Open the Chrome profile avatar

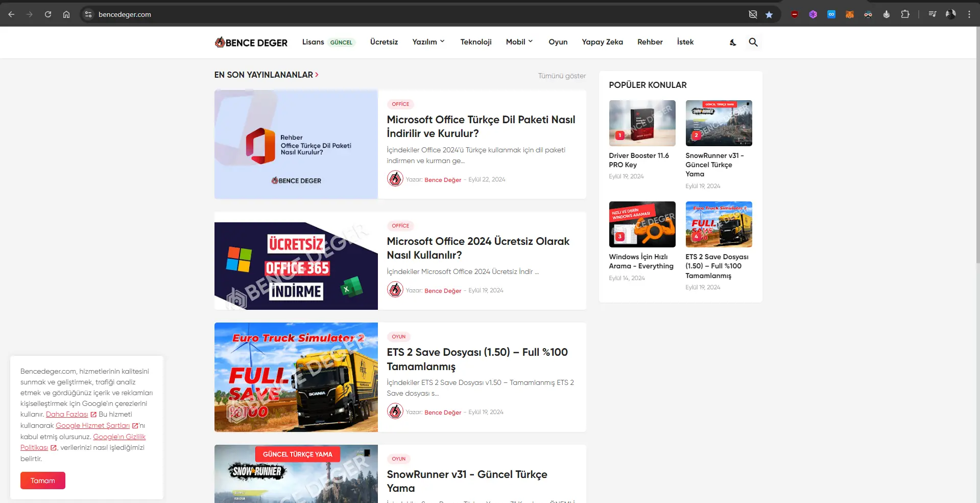coord(951,14)
